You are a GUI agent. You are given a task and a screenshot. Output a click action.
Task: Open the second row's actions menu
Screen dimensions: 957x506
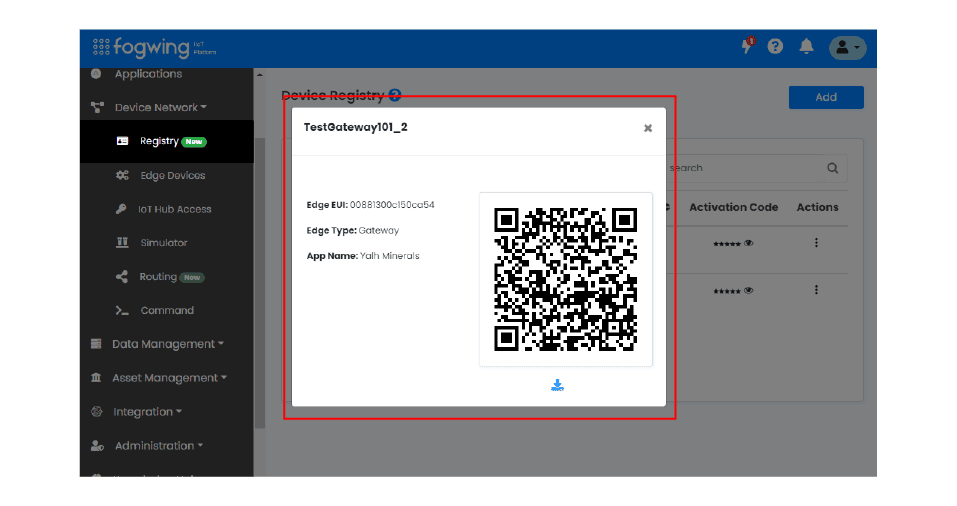(816, 290)
